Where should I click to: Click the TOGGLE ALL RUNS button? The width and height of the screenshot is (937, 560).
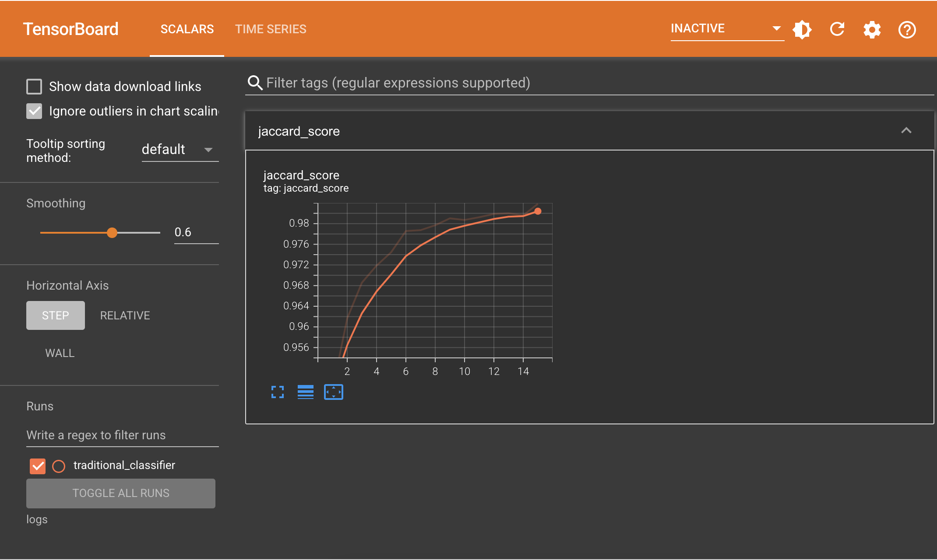pos(121,493)
